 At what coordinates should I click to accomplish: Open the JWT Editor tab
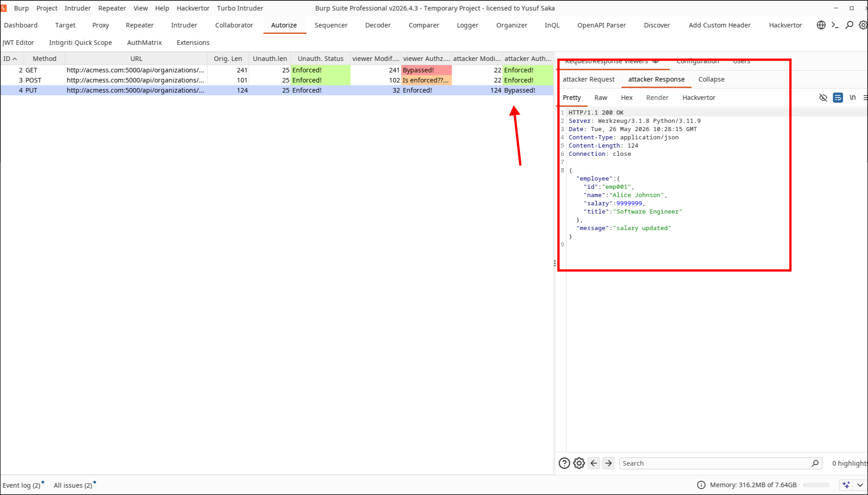(18, 43)
